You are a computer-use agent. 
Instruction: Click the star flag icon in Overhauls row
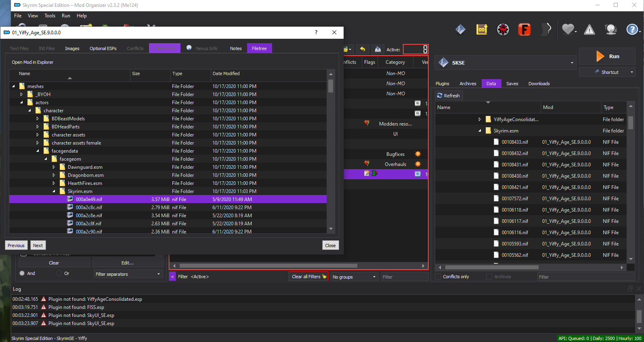418,164
